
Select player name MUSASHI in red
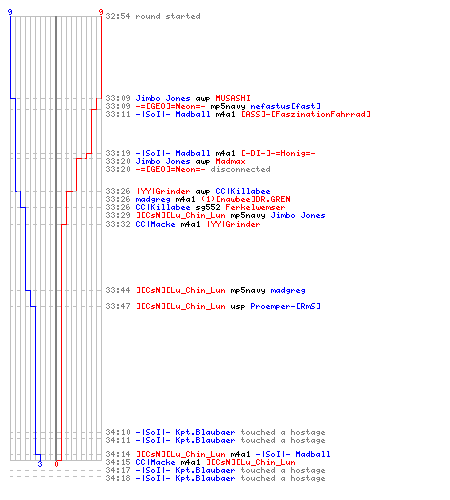click(233, 98)
